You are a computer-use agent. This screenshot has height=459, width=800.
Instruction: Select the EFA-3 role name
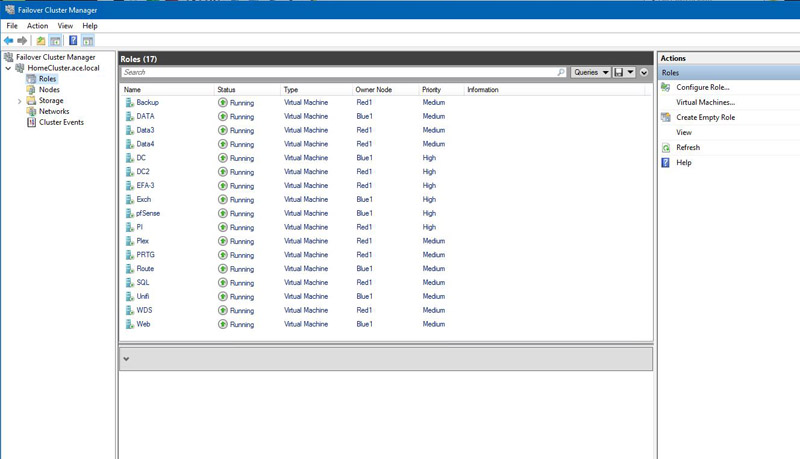click(x=145, y=186)
